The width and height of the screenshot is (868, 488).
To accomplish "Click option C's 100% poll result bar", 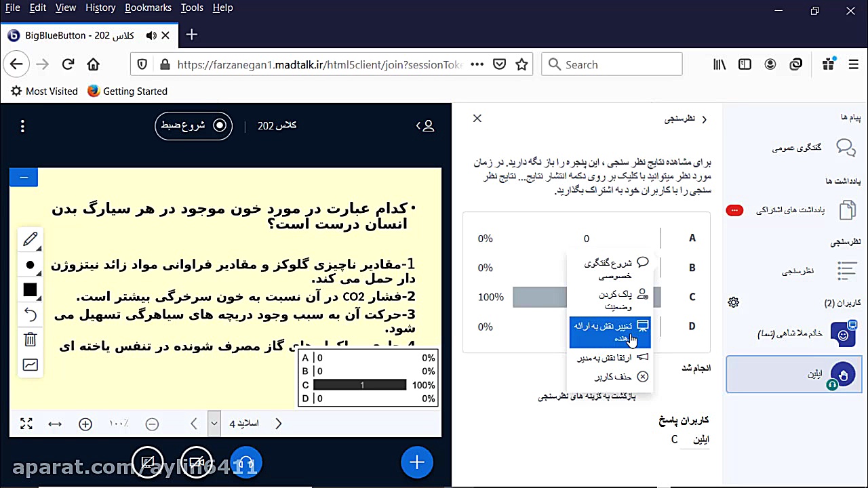I will pyautogui.click(x=539, y=297).
